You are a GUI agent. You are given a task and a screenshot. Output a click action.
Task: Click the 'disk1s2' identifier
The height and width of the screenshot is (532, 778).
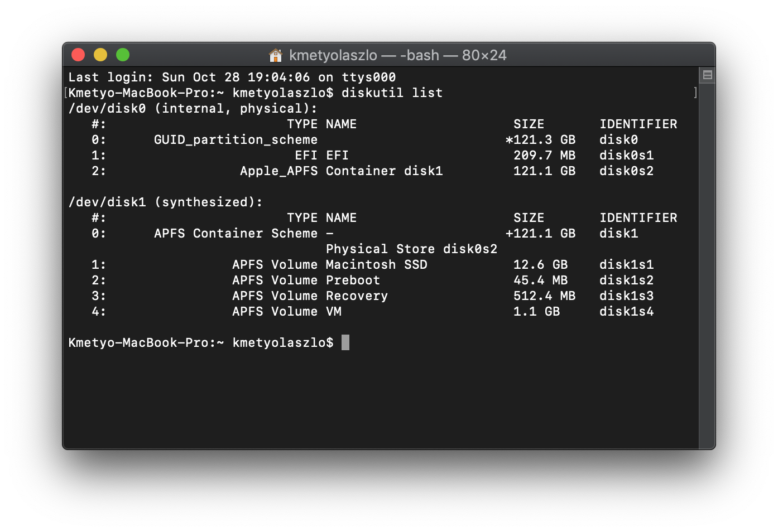point(627,280)
